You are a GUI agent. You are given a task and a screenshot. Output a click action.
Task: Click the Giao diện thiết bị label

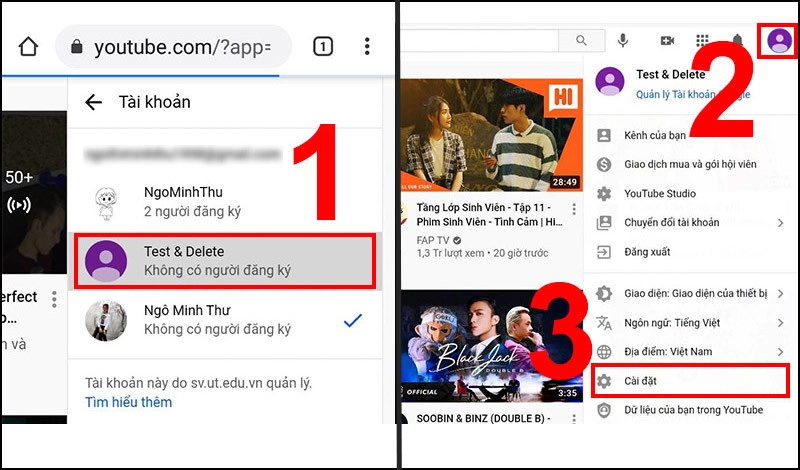(x=695, y=293)
